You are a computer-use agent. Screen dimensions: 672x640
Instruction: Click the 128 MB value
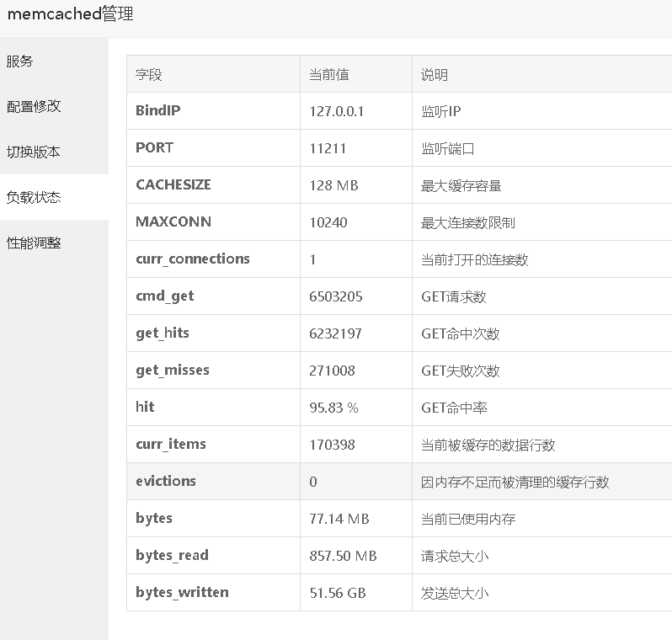pos(333,185)
